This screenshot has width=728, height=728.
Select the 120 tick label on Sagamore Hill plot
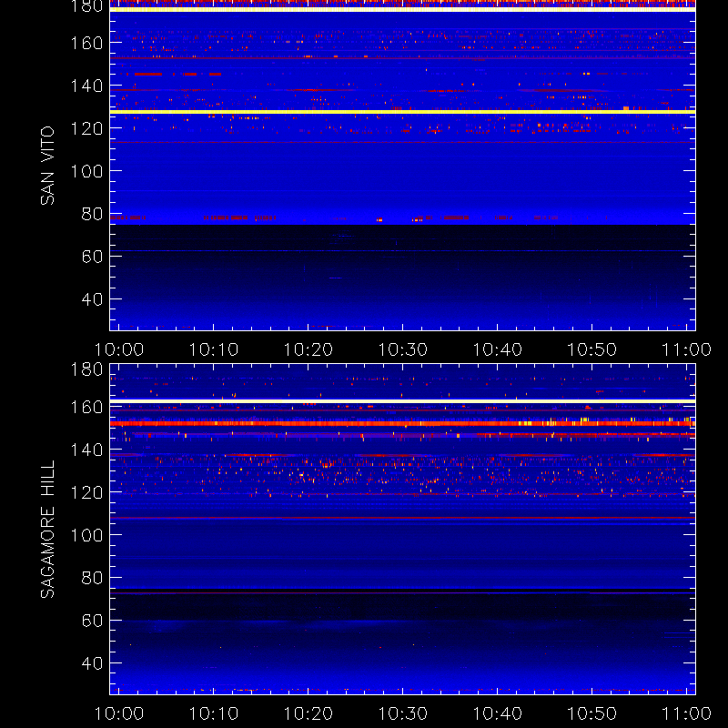[86, 492]
